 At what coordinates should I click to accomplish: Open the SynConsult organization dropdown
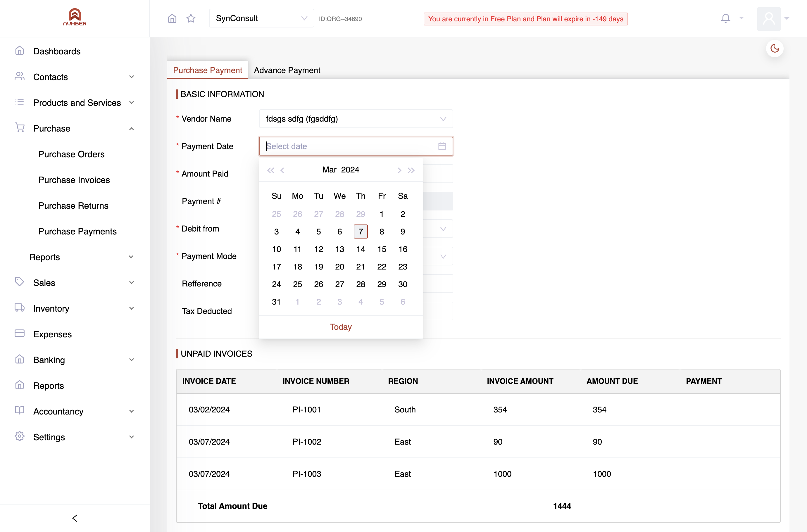tap(261, 18)
